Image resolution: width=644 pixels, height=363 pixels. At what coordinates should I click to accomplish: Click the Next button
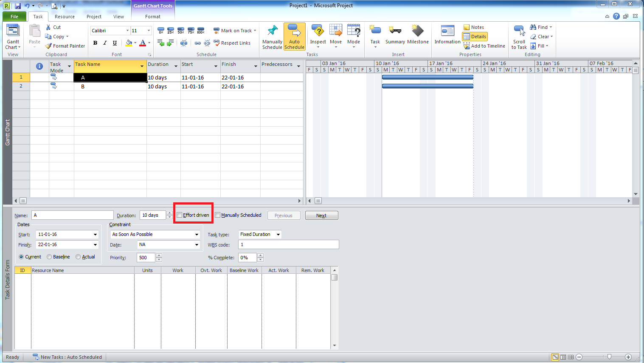point(321,216)
